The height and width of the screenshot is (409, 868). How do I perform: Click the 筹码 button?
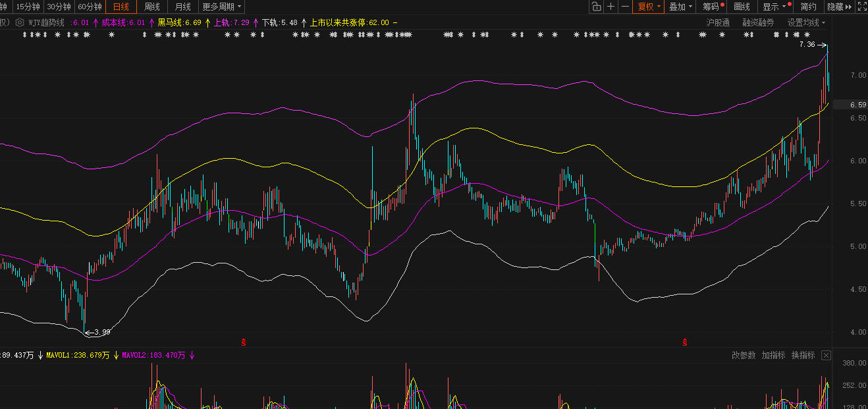(713, 7)
